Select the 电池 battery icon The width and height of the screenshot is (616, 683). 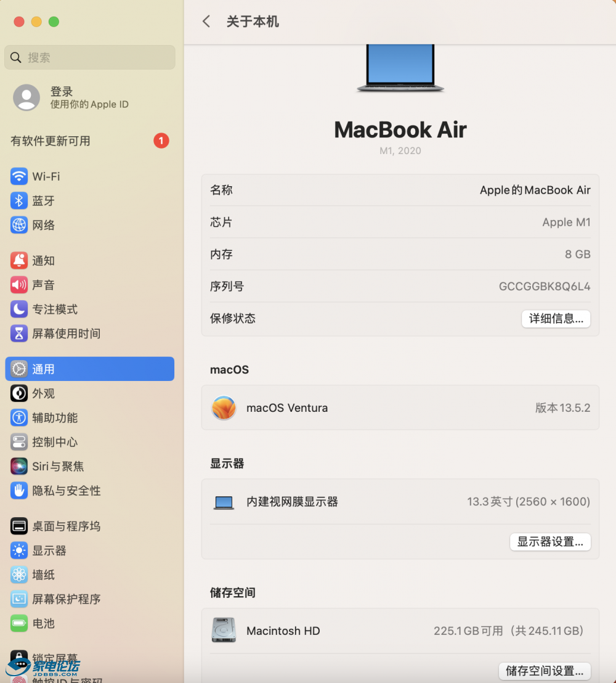(18, 624)
